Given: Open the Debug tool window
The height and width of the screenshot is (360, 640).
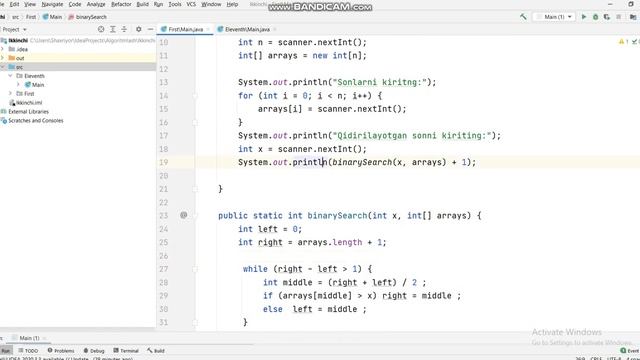Looking at the screenshot, I should [x=94, y=351].
